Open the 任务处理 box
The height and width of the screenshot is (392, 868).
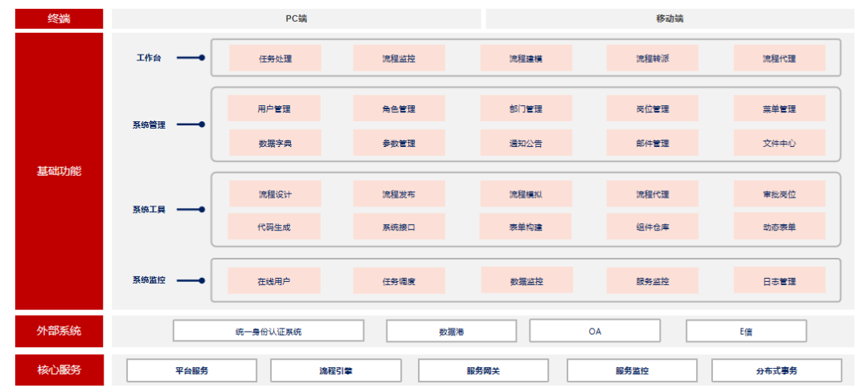click(x=275, y=58)
